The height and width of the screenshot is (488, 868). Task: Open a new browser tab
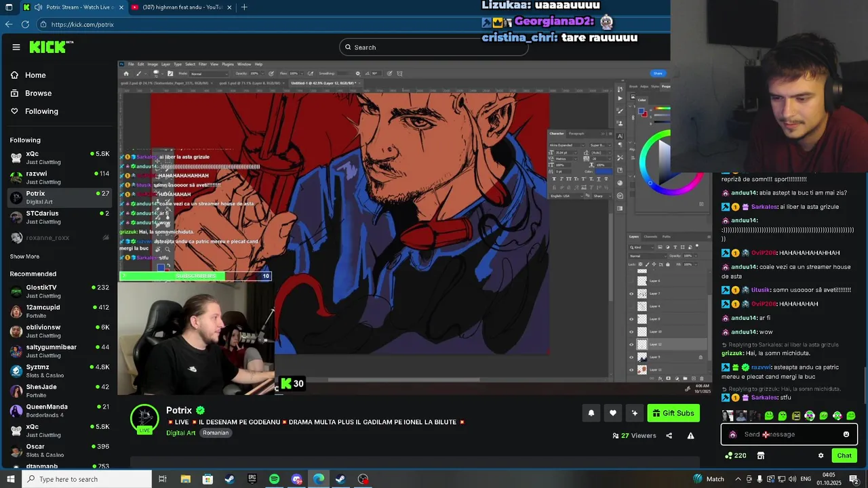[x=244, y=7]
